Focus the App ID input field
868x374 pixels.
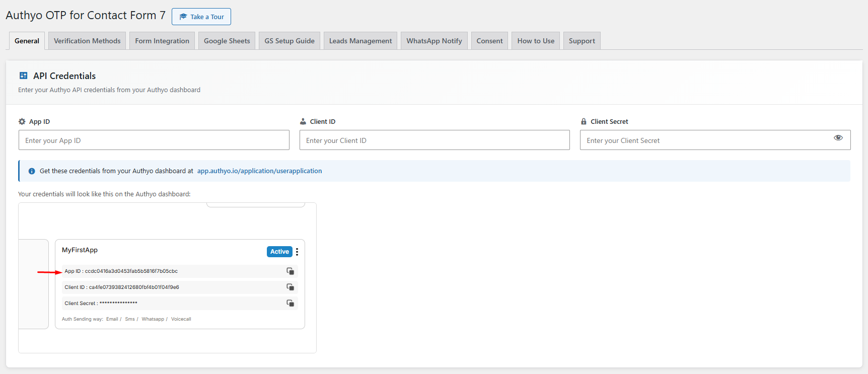(154, 140)
